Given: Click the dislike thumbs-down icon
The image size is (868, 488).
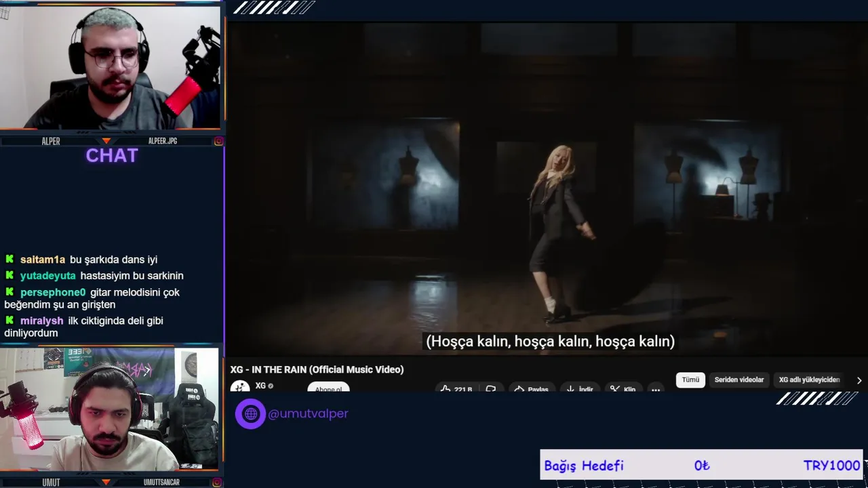Looking at the screenshot, I should 490,389.
